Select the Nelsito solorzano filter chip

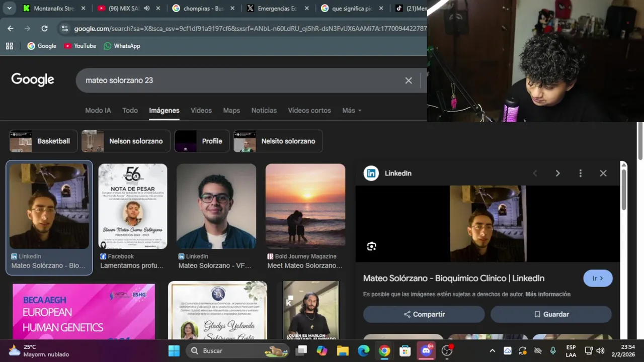click(x=278, y=141)
